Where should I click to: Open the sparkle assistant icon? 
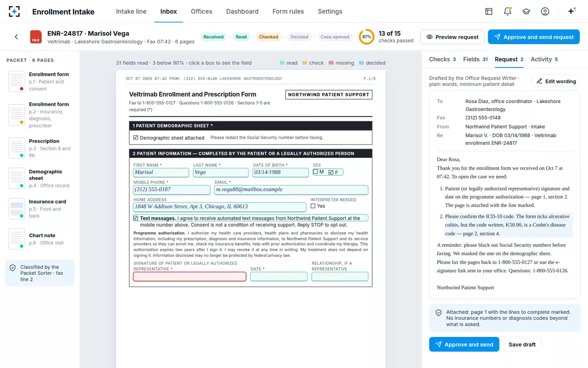[x=572, y=11]
